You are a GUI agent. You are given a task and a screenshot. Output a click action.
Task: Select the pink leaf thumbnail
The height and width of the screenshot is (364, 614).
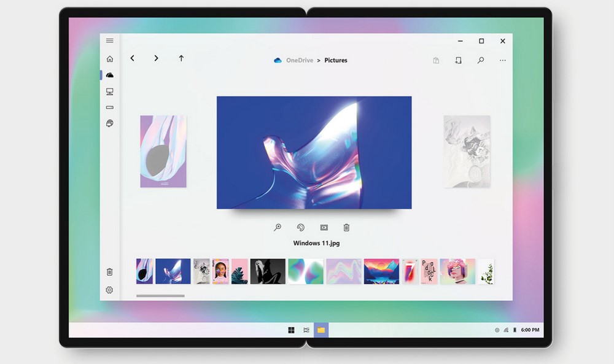[x=239, y=271]
